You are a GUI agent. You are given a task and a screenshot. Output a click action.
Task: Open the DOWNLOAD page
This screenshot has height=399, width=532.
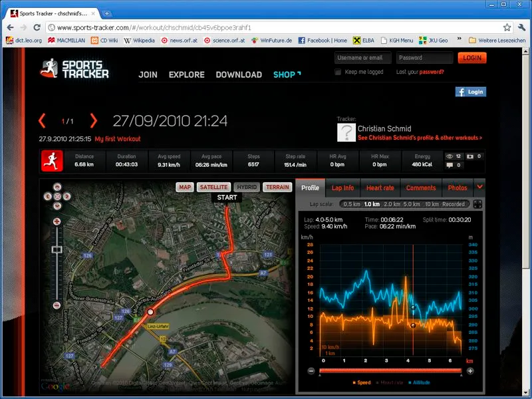[239, 74]
